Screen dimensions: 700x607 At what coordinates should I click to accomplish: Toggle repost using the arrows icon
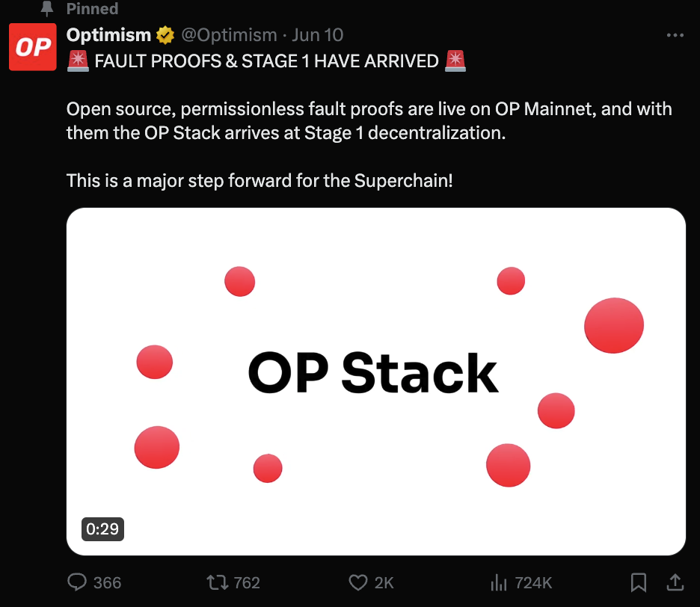tap(215, 582)
